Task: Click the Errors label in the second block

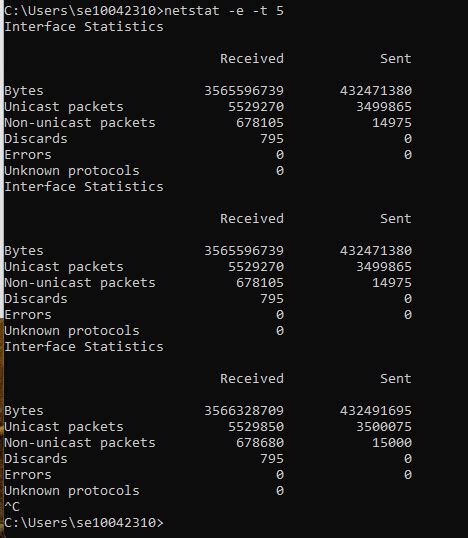Action: pyautogui.click(x=28, y=315)
